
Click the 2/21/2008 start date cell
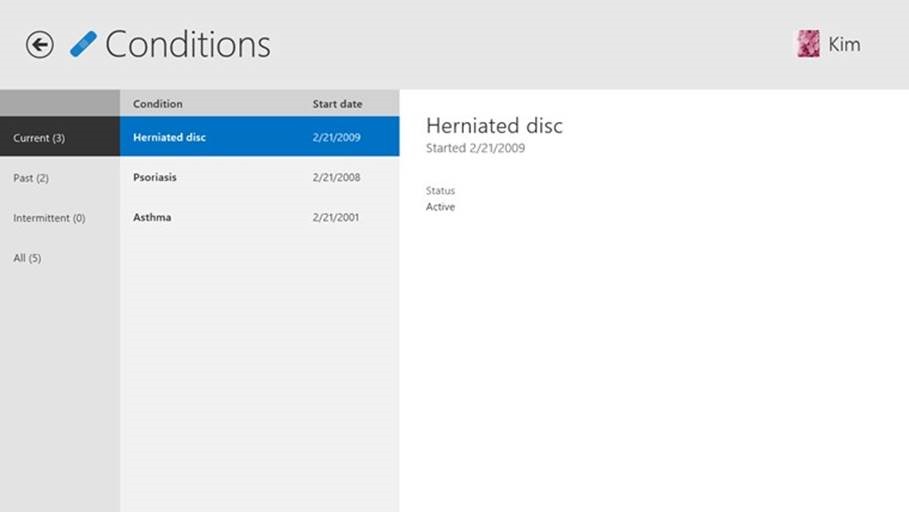(x=336, y=177)
